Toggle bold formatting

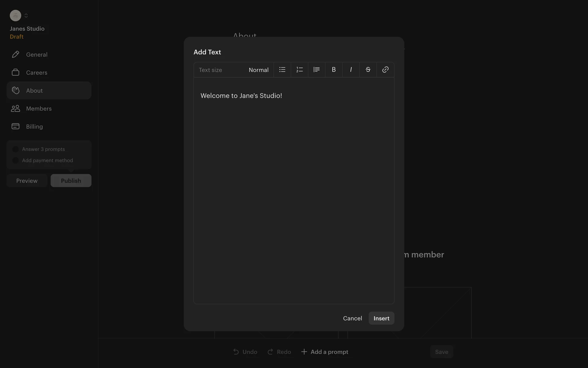[334, 70]
